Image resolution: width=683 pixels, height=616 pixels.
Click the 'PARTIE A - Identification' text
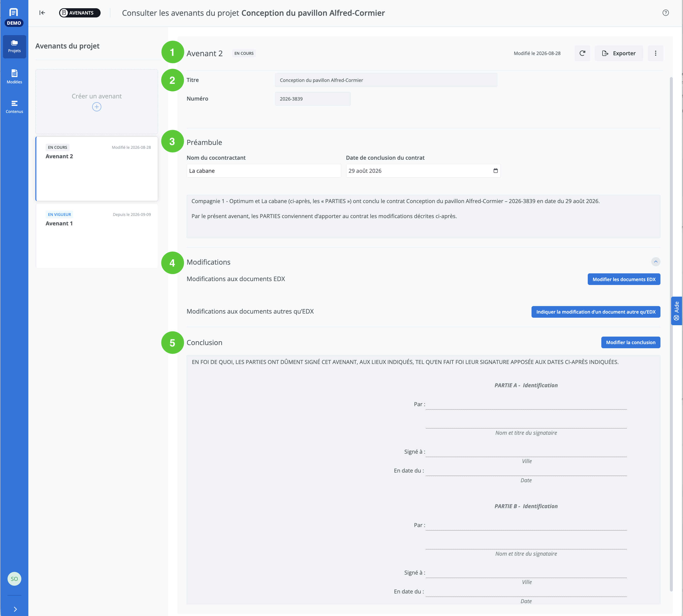coord(526,385)
